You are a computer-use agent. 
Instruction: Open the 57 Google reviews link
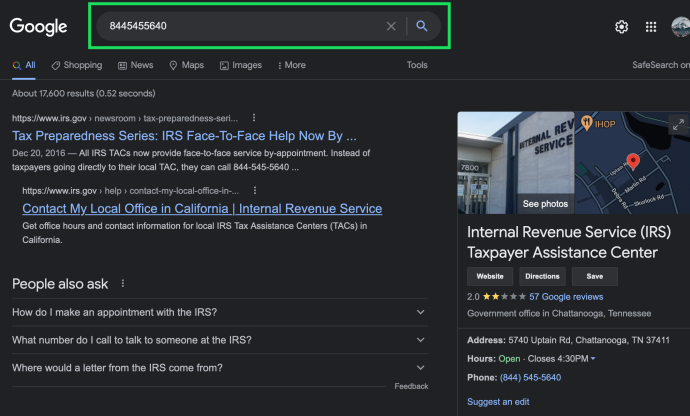point(566,297)
